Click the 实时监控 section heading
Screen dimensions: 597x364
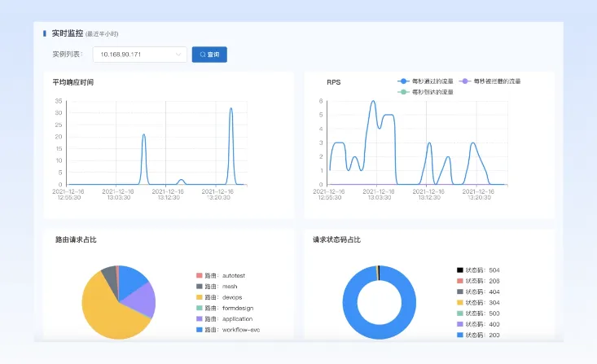tap(68, 33)
